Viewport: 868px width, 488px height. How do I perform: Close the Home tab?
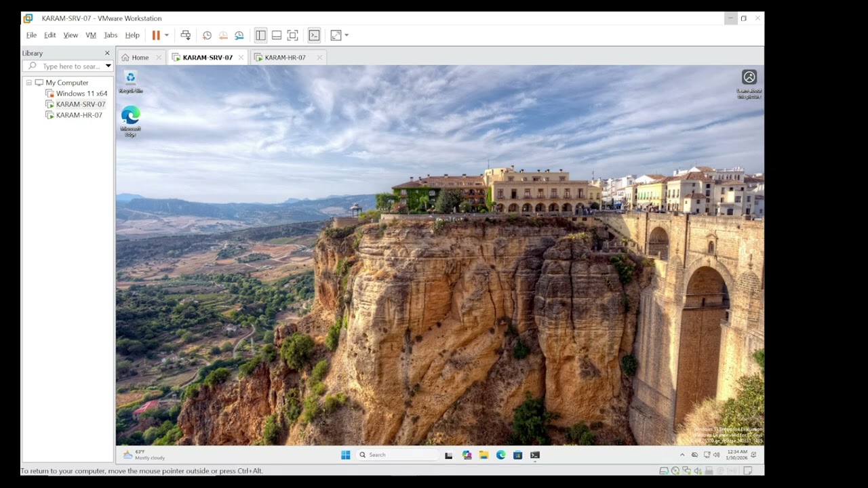[159, 58]
